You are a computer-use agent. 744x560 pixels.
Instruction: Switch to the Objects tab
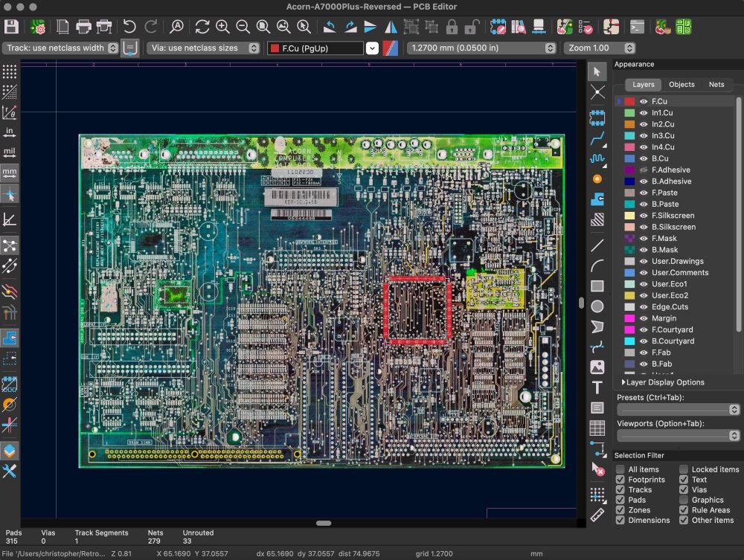682,84
